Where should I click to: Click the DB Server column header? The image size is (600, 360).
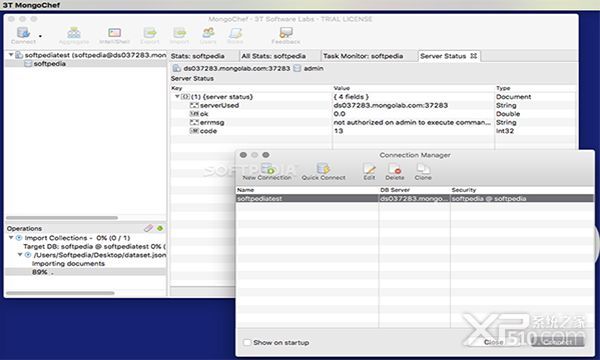coord(414,190)
